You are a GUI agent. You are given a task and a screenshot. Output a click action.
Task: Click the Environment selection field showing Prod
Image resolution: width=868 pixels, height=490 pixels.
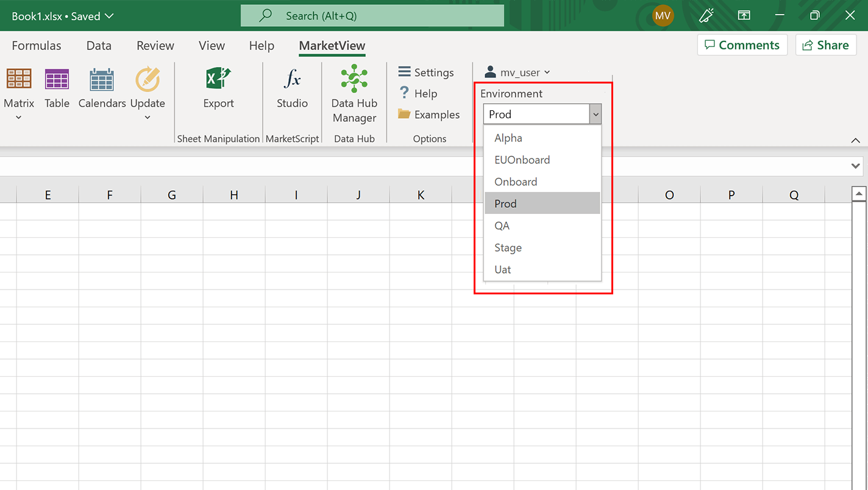pyautogui.click(x=536, y=114)
